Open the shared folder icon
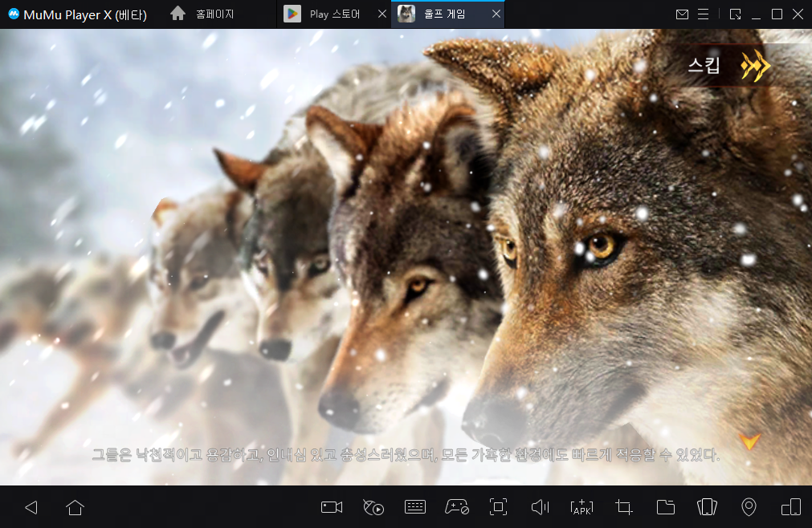 [665, 507]
